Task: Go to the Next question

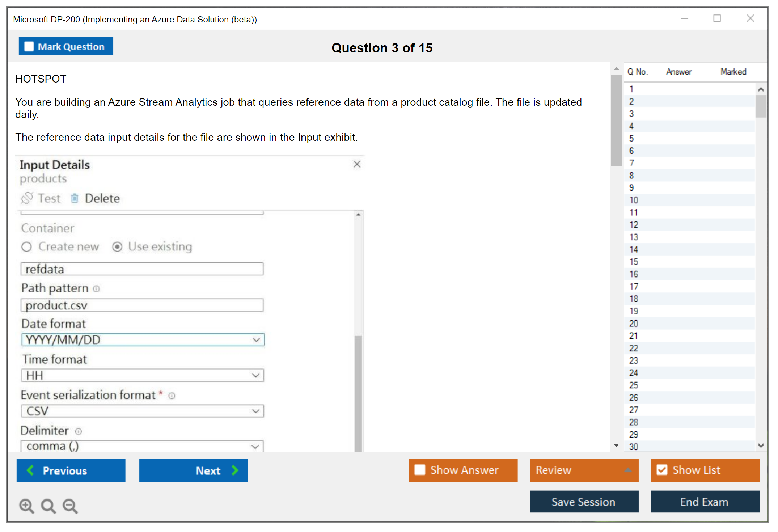Action: [x=193, y=470]
